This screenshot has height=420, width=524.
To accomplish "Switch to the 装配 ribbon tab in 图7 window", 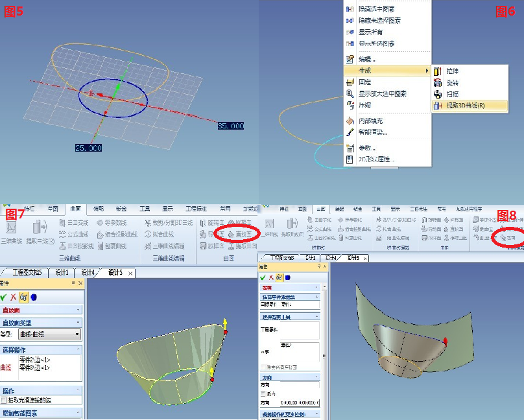I will coord(99,209).
